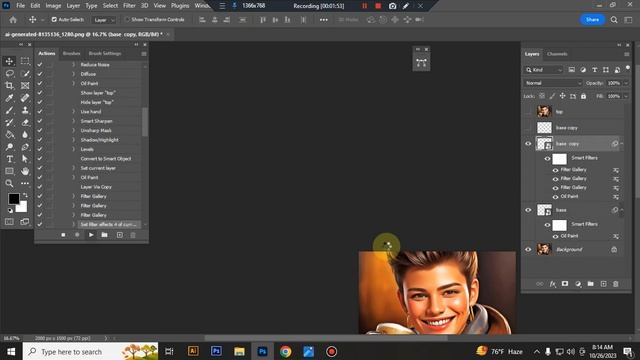The width and height of the screenshot is (640, 360).
Task: Click the Background layer thumbnail
Action: pyautogui.click(x=544, y=249)
